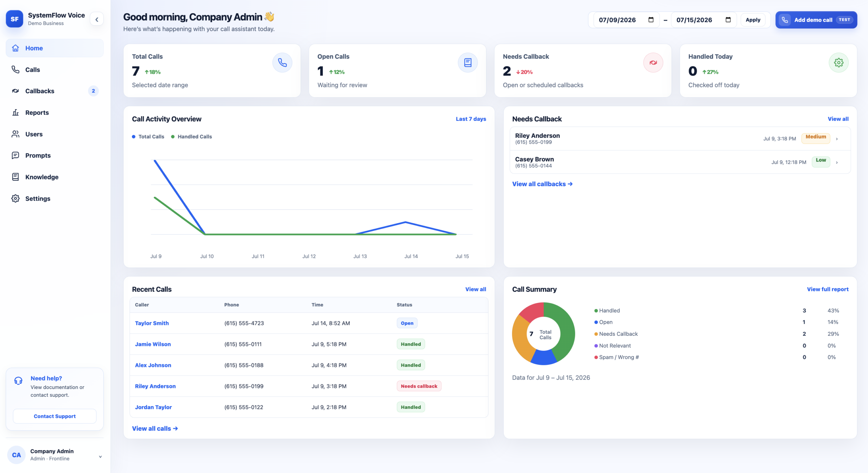Click the CA user avatar
Image resolution: width=868 pixels, height=473 pixels.
click(16, 455)
